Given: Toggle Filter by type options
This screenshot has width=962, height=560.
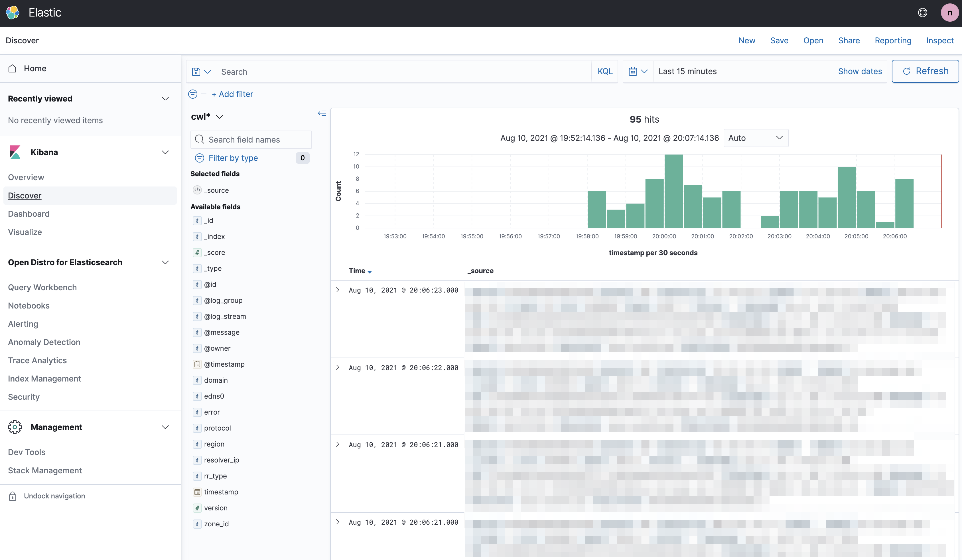Looking at the screenshot, I should tap(233, 158).
